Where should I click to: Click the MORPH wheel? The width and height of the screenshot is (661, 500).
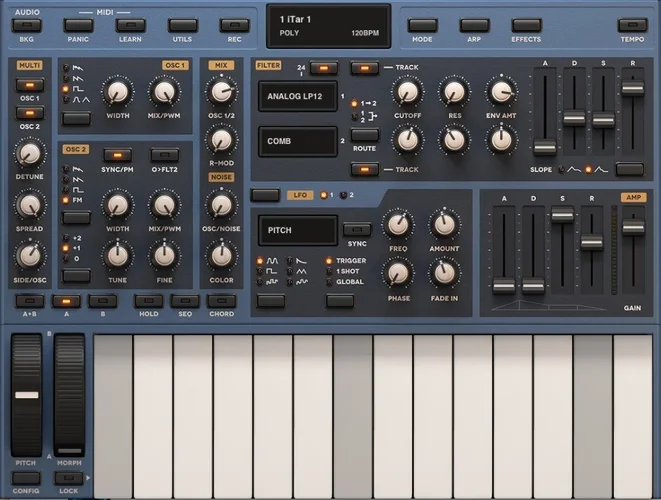pos(69,395)
